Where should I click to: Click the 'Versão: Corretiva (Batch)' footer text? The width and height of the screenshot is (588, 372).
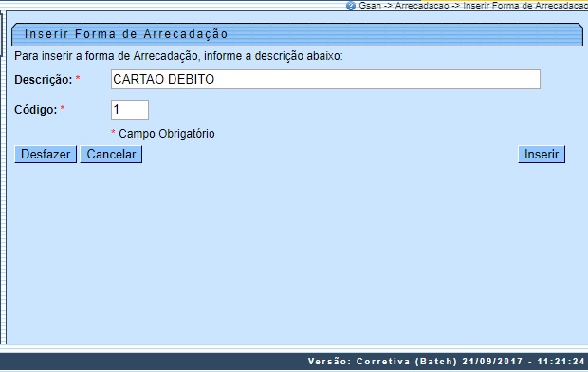coord(382,362)
